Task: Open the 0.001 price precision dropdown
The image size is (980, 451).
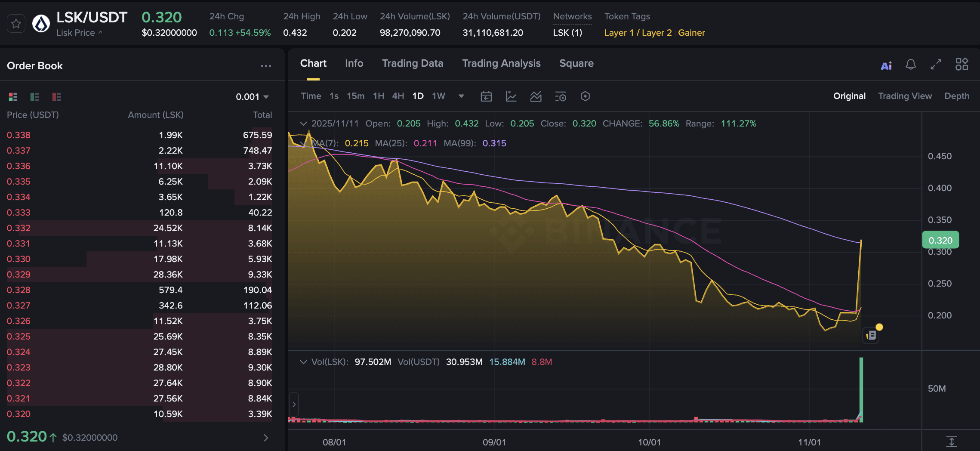Action: [252, 97]
